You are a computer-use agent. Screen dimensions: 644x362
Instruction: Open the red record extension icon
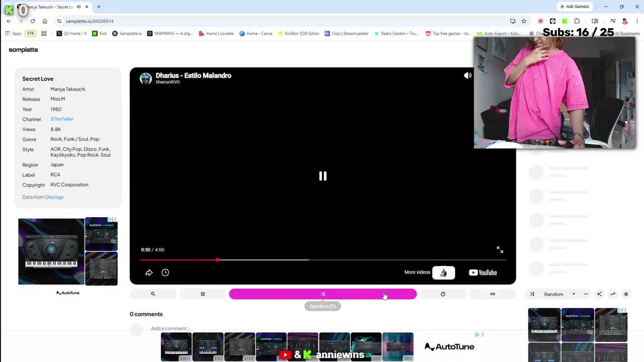coord(540,21)
